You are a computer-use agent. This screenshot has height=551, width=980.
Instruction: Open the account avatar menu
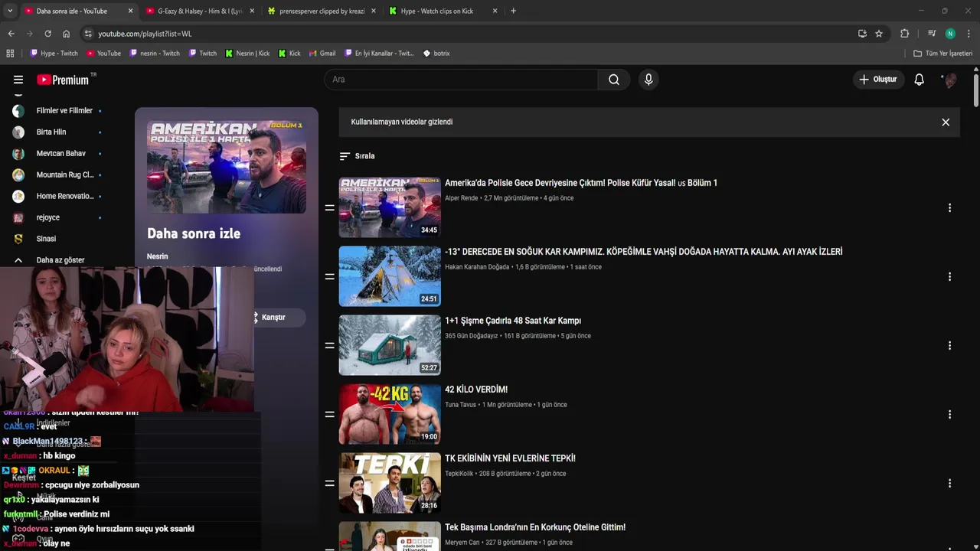[x=950, y=80]
